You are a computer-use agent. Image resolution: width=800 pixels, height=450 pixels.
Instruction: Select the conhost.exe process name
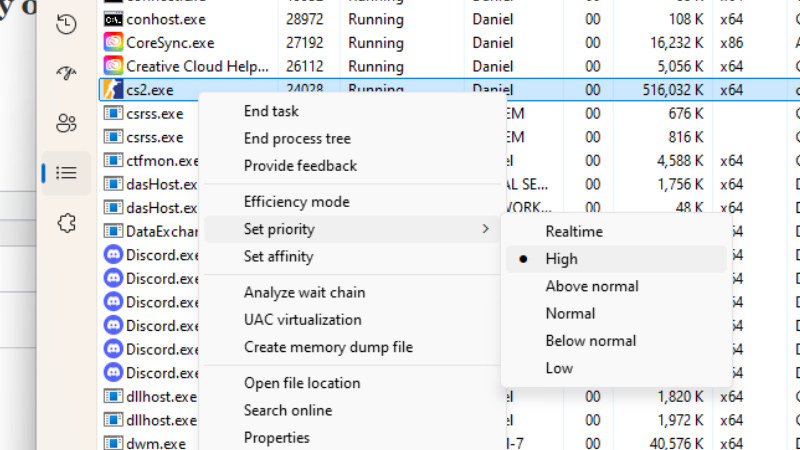(166, 19)
